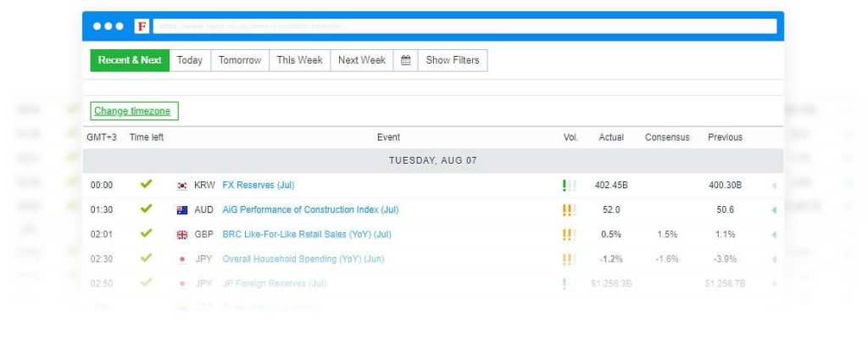The width and height of the screenshot is (868, 351).
Task: Click the red F site favicon
Action: (x=142, y=26)
